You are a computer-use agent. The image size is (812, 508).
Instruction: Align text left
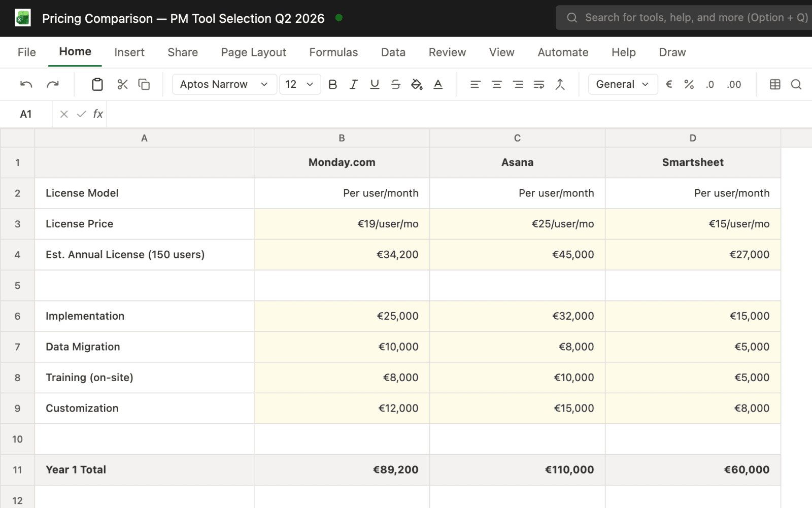coord(475,84)
